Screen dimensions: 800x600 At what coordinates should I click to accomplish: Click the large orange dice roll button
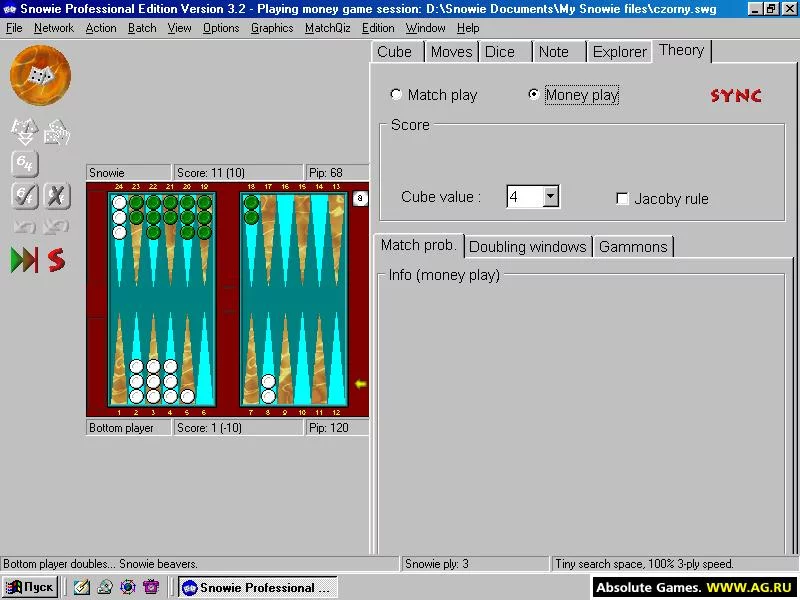pos(40,75)
